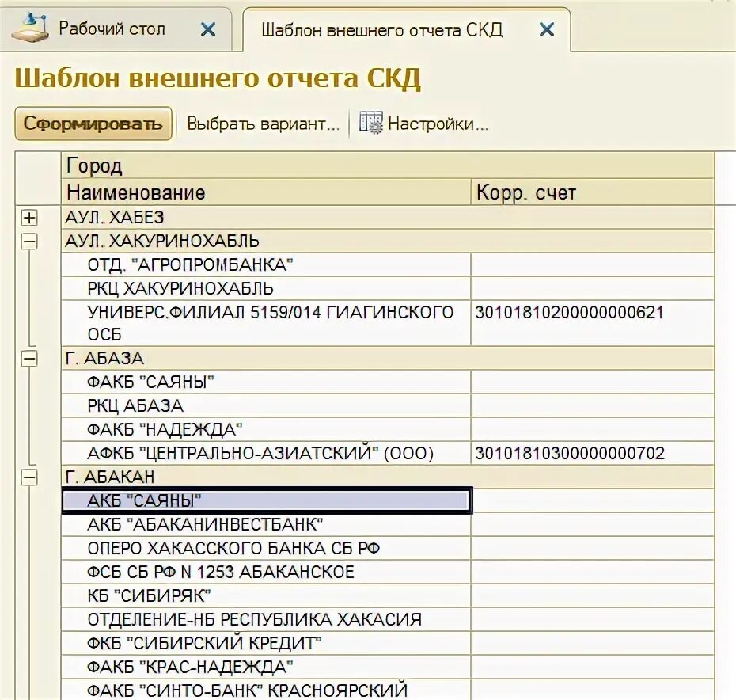This screenshot has width=736, height=700.
Task: Select the Г. АБАЗА row
Action: [x=388, y=359]
